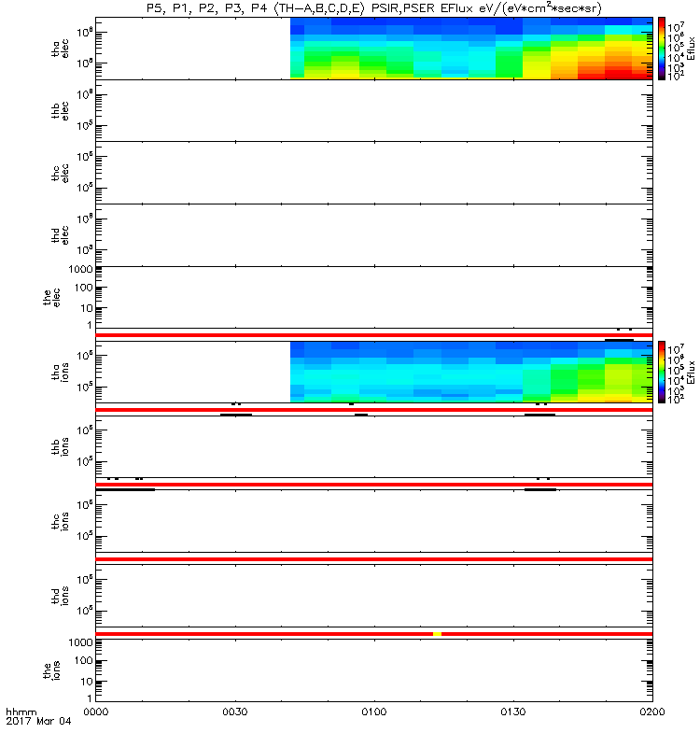Click the '1000' tick label in the elec panel
The image size is (700, 747).
click(x=80, y=270)
